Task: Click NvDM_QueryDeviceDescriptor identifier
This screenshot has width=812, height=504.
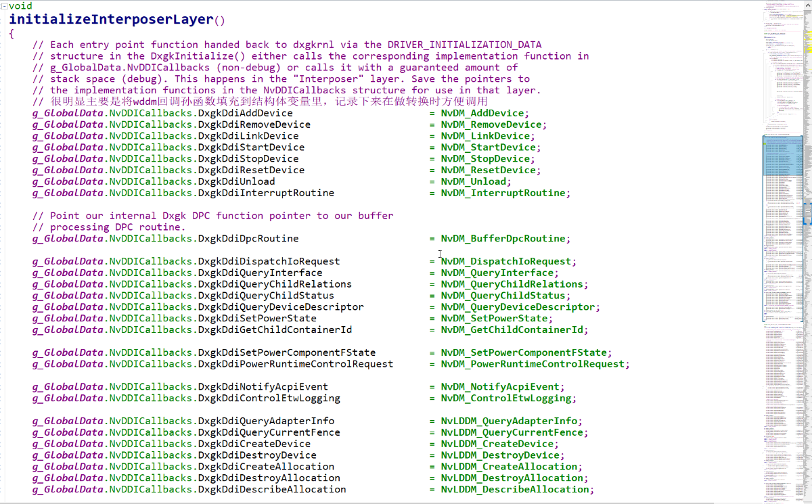Action: click(x=518, y=307)
